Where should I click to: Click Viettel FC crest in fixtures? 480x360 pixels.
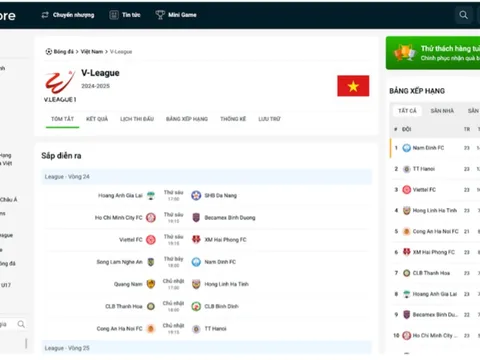pyautogui.click(x=151, y=240)
